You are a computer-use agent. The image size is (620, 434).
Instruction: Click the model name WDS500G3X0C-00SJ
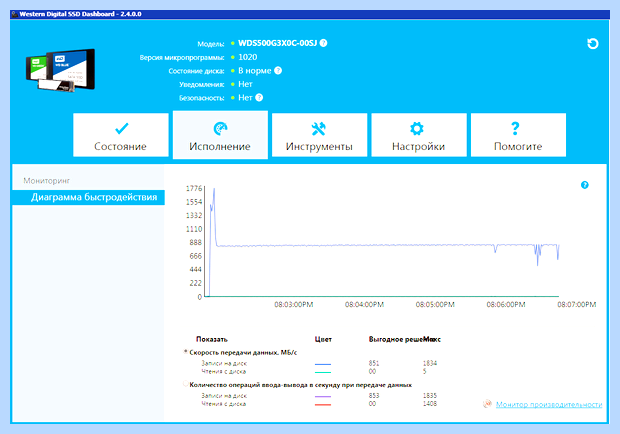pyautogui.click(x=278, y=43)
